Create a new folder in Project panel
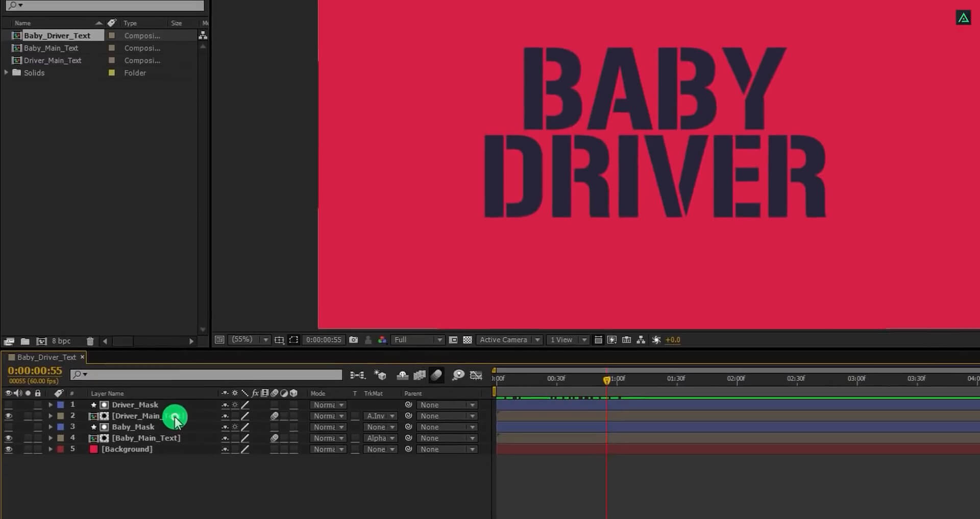Image resolution: width=980 pixels, height=519 pixels. coord(25,341)
